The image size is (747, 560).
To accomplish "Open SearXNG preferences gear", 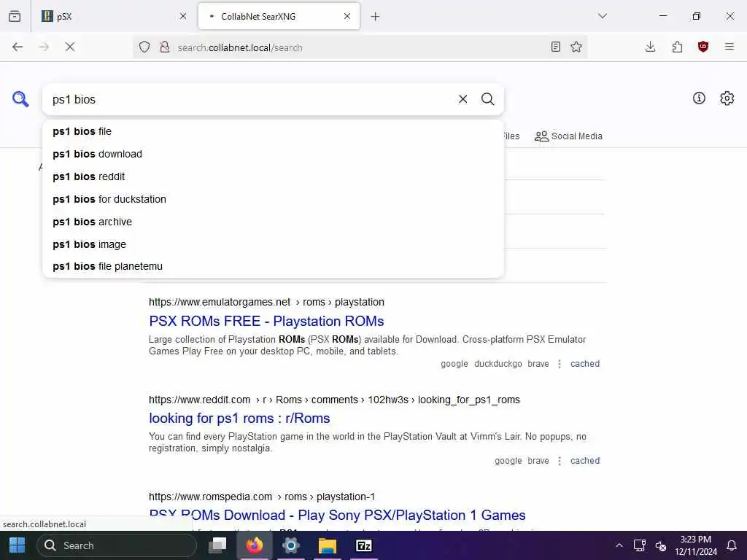I will point(727,98).
